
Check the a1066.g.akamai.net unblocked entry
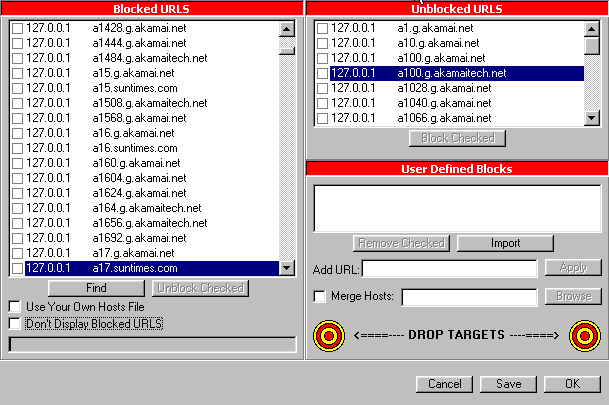pos(322,118)
